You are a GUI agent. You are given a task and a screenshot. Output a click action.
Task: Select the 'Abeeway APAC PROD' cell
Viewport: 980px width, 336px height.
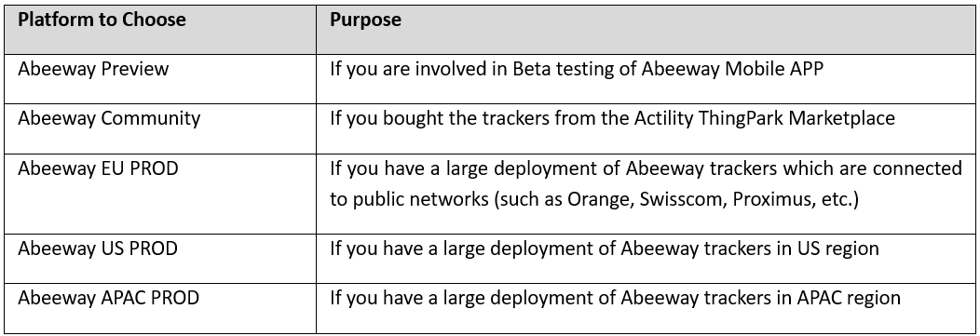160,308
